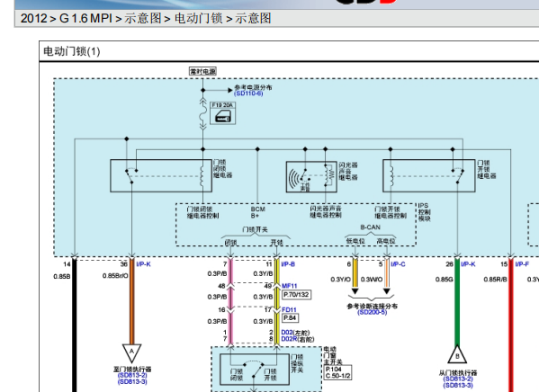This screenshot has height=392, width=539.
Task: Click the P.104 C.50-1/2 reference box
Action: tap(338, 372)
